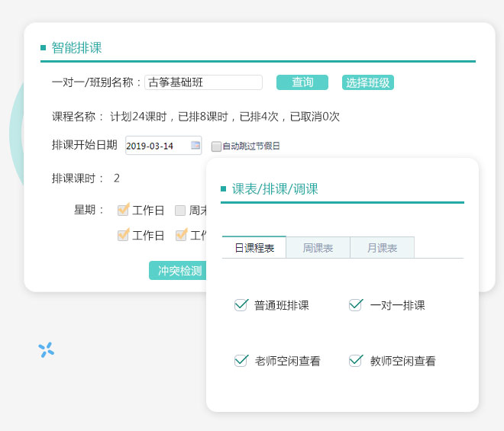Open the 排课开始日期 date field 2019-03-14
The image size is (504, 431).
pos(157,146)
